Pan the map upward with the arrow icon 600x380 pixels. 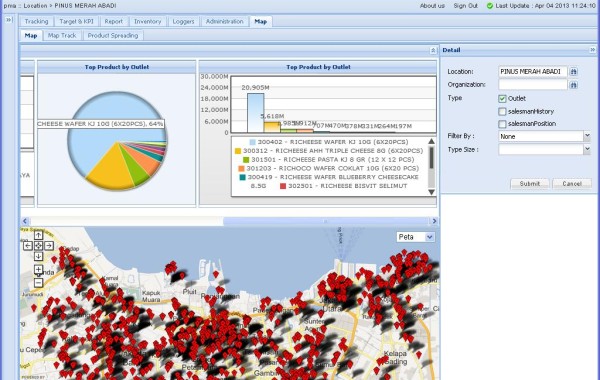[38, 235]
